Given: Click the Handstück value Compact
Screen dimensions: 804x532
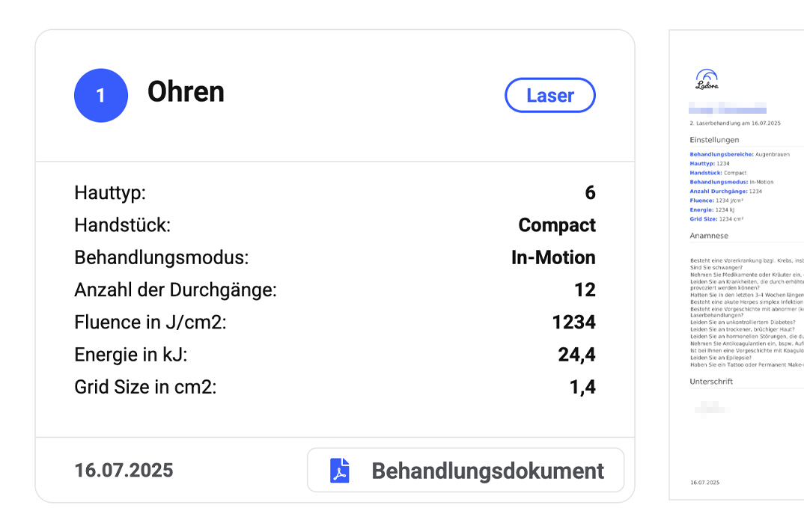Looking at the screenshot, I should coord(557,225).
